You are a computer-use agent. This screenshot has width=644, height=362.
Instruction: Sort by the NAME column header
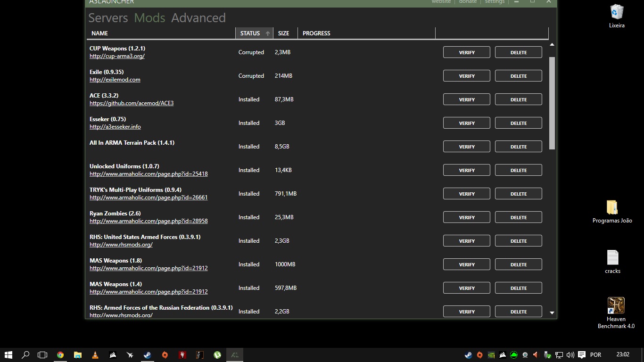161,33
